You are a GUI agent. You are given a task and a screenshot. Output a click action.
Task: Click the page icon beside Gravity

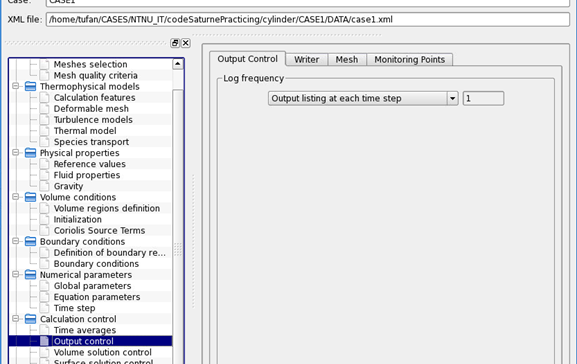pyautogui.click(x=44, y=186)
